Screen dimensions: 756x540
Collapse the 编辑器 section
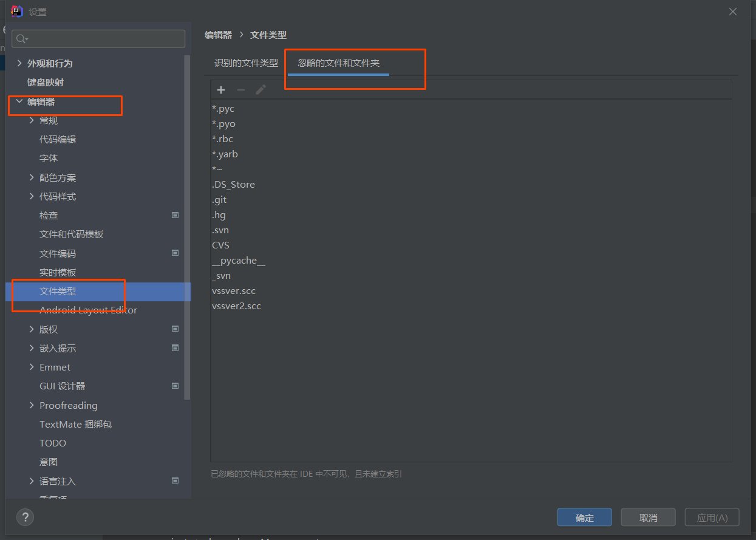19,101
